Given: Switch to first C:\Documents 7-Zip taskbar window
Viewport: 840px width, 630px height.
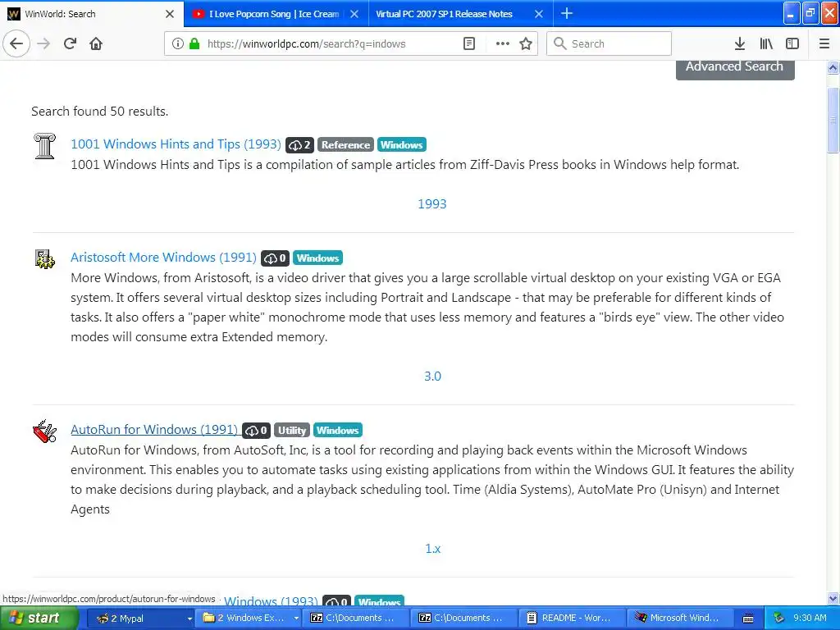Looking at the screenshot, I should (356, 618).
